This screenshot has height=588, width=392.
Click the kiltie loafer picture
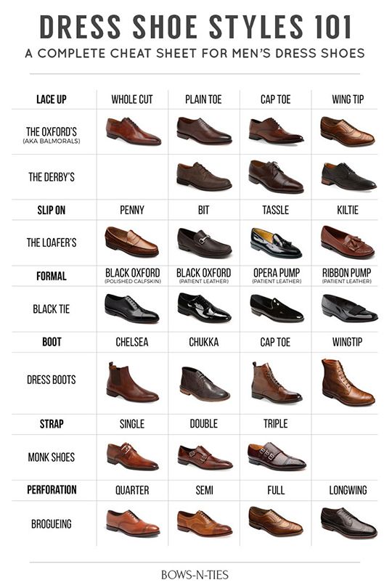(348, 242)
